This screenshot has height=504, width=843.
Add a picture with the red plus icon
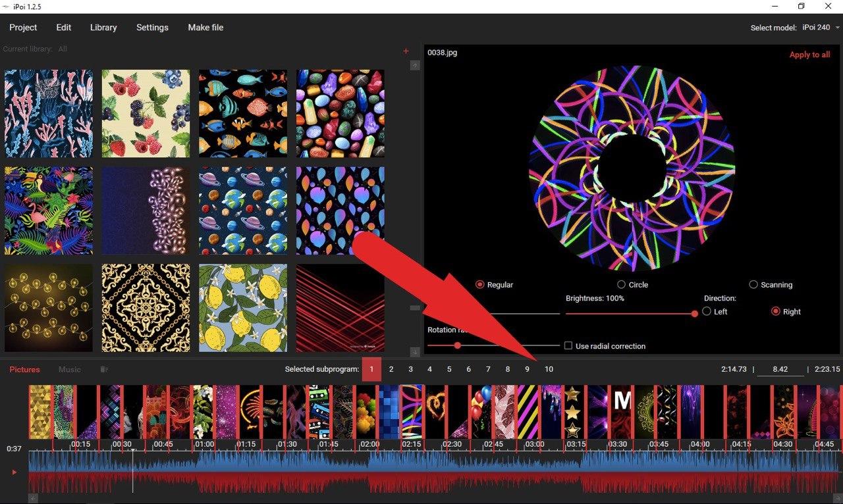(406, 51)
